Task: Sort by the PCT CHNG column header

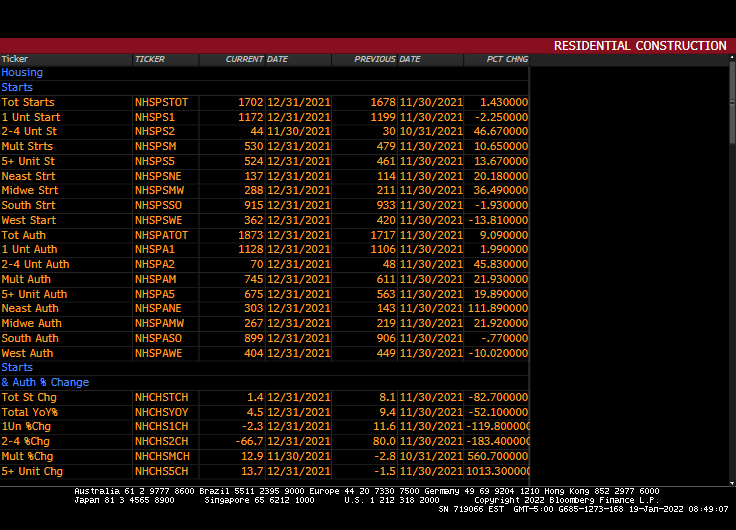Action: [x=507, y=59]
